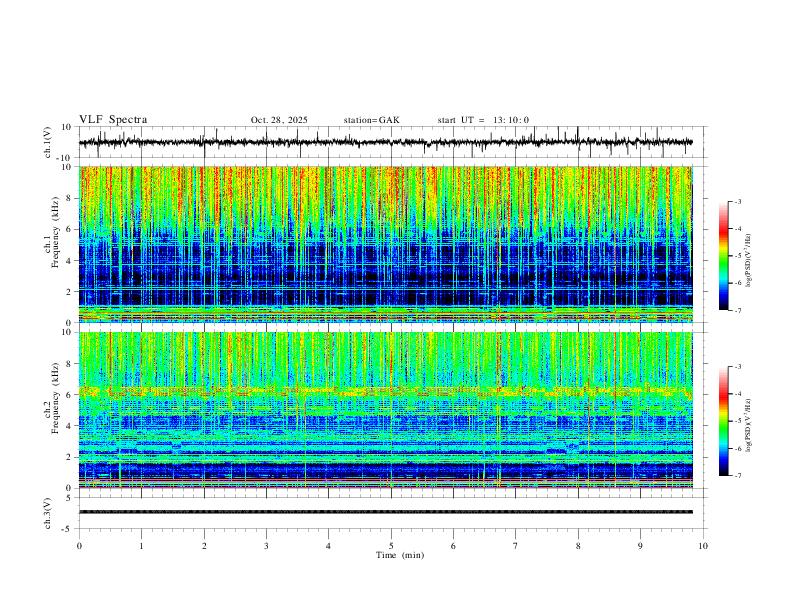Click time axis tick label "6"

pos(453,546)
